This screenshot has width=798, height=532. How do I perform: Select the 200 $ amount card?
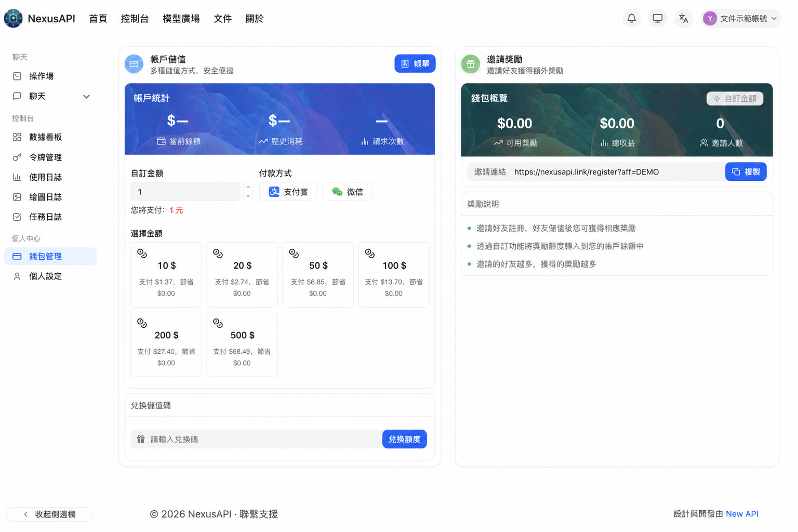click(x=166, y=344)
